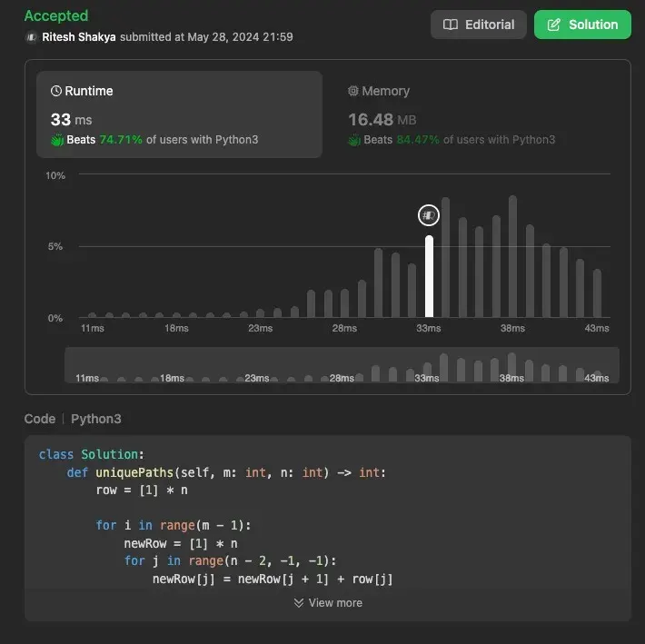Click the 'class Solution:' code line
Viewport: 645px width, 644px height.
click(92, 454)
